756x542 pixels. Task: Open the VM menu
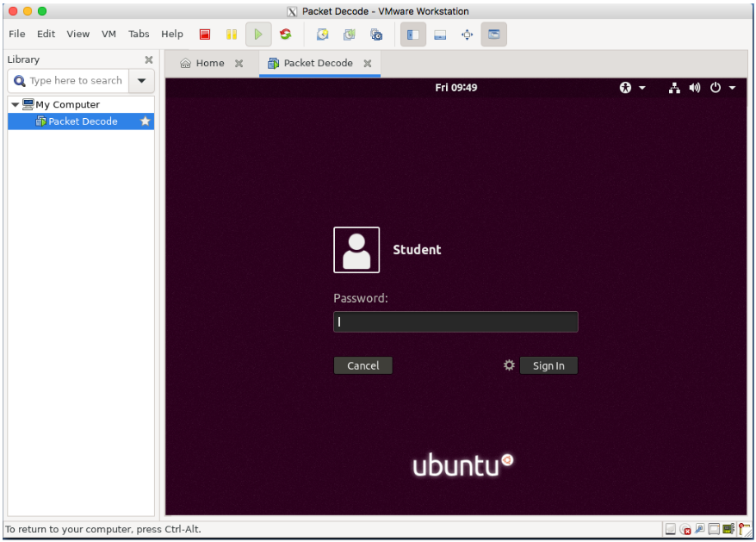(x=109, y=34)
